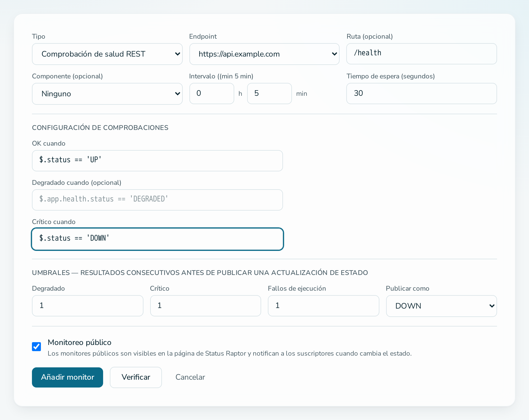
Task: Edit the OK cuando expression field
Action: coord(157,161)
